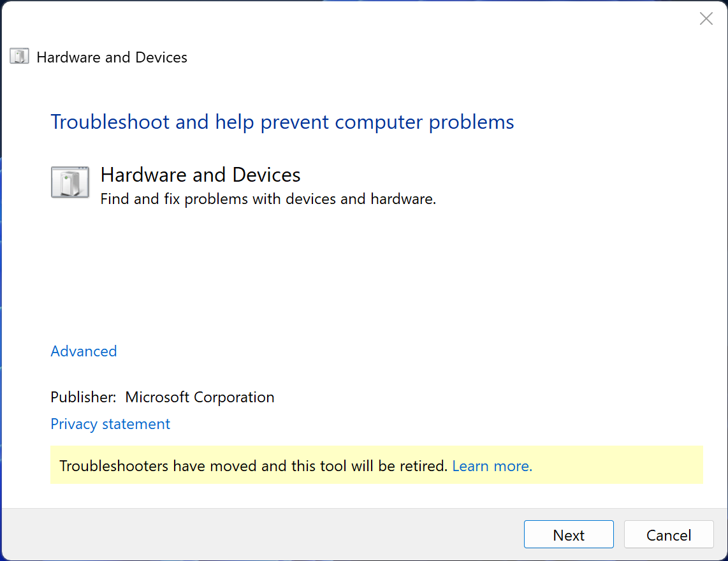
Task: Click the Publisher: Microsoft Corporation line
Action: coord(162,397)
